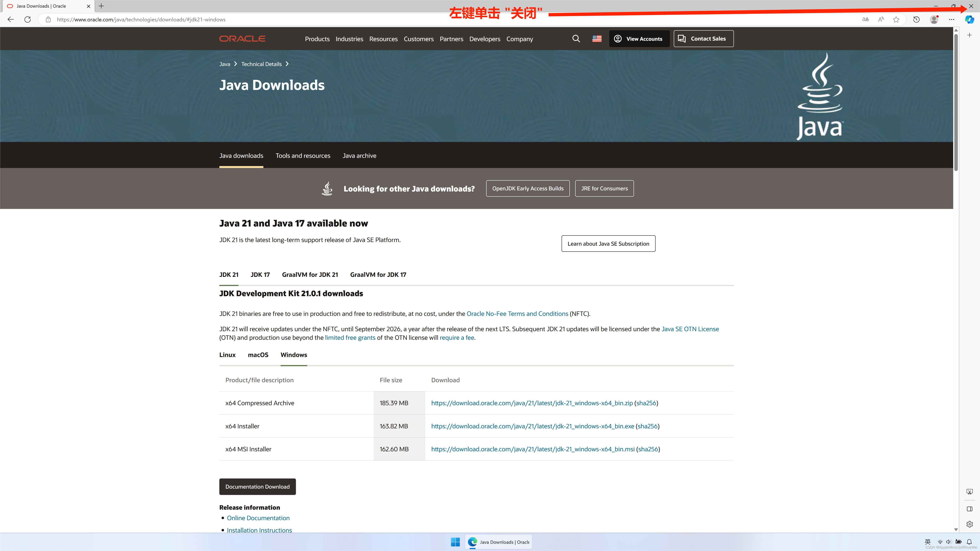Change country via US flag icon
Screen dimensions: 980x551
tap(597, 39)
